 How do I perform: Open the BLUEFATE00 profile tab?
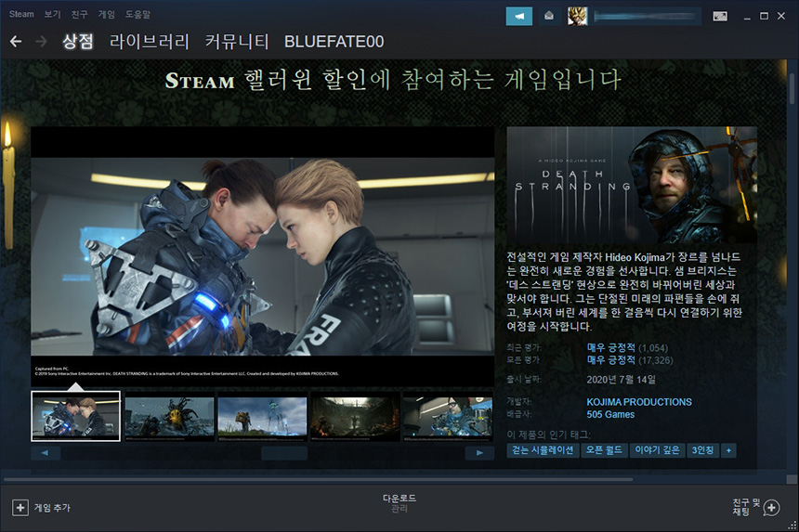334,41
